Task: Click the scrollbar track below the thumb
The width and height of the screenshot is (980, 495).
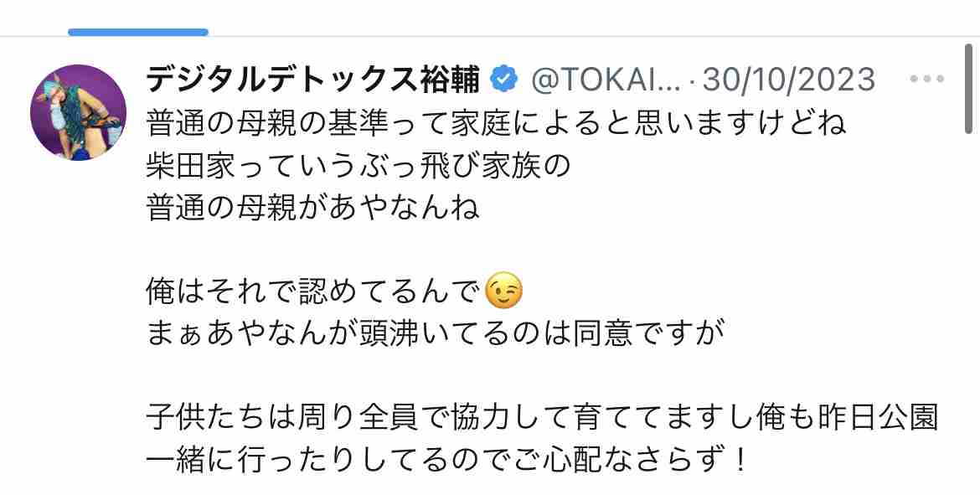Action: tap(969, 312)
